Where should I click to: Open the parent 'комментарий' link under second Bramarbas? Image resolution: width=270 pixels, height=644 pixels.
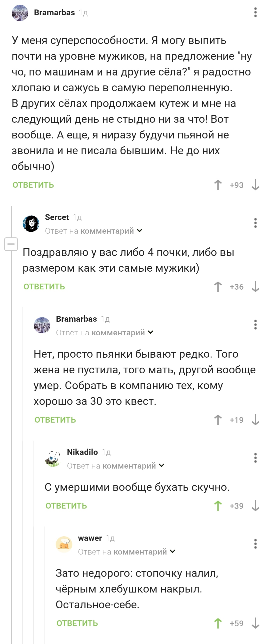(118, 333)
